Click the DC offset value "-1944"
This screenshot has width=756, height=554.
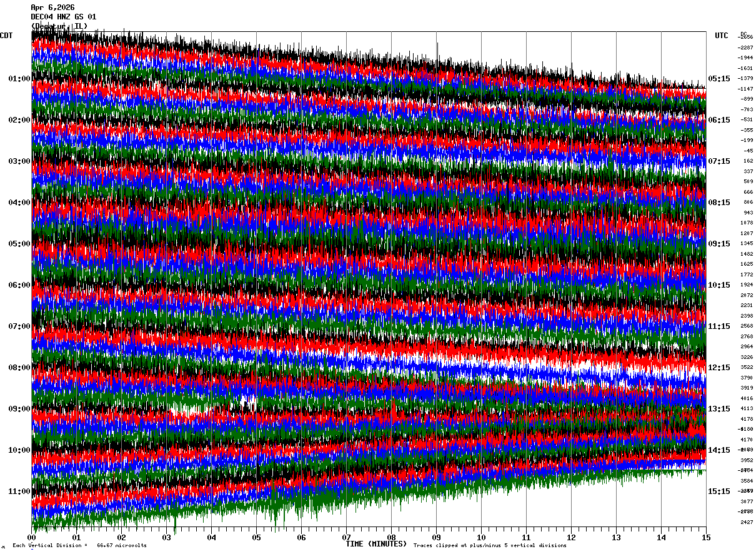[745, 58]
